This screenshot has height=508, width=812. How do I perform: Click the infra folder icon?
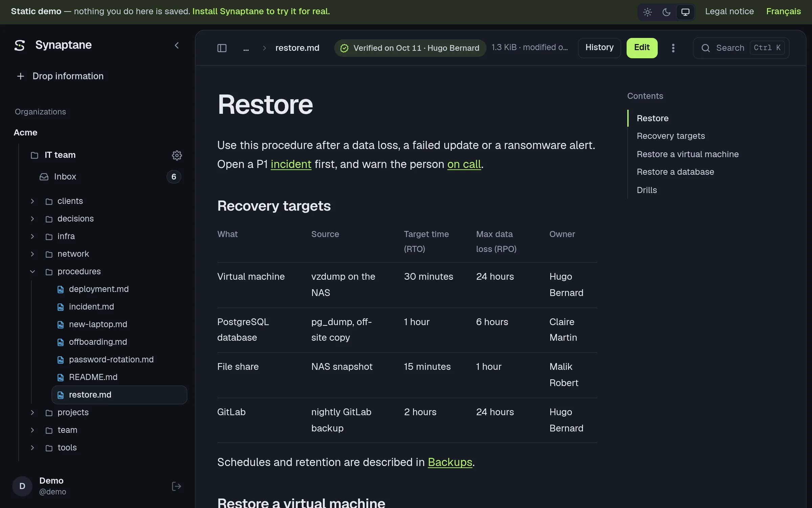tap(49, 236)
